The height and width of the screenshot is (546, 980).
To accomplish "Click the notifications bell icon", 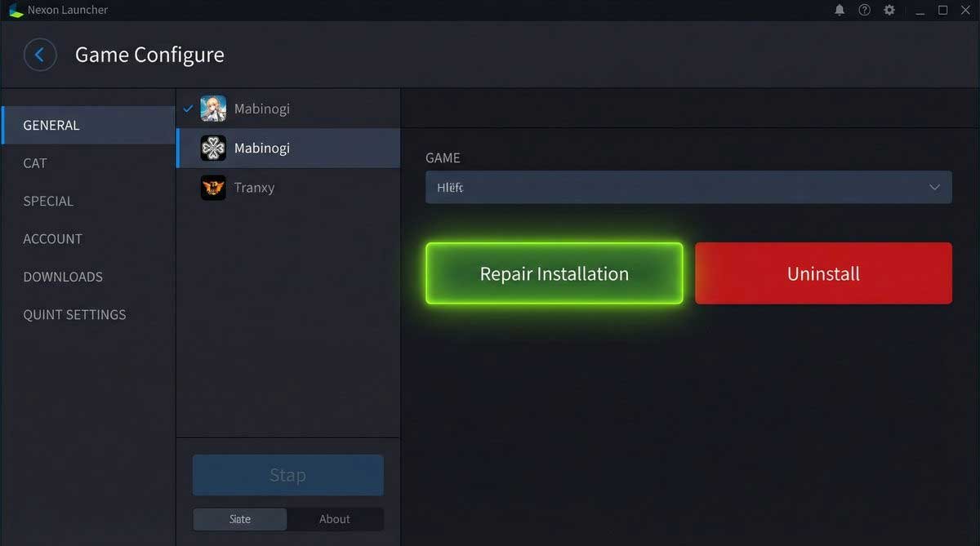I will [x=840, y=10].
